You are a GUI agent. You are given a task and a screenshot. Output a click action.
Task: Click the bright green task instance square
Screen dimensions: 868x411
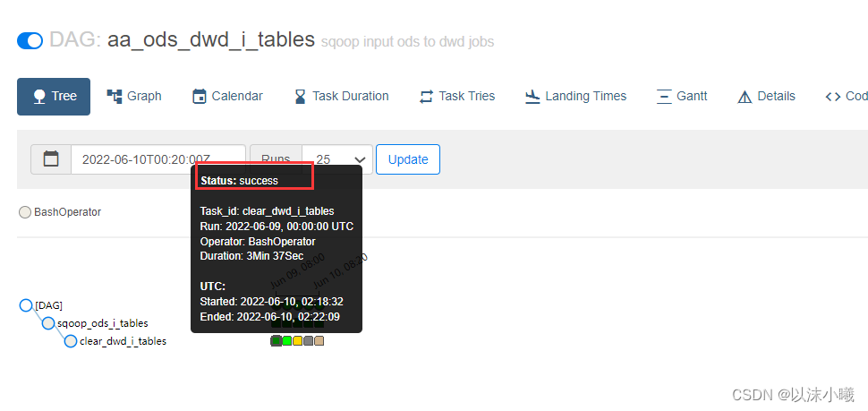click(x=286, y=340)
